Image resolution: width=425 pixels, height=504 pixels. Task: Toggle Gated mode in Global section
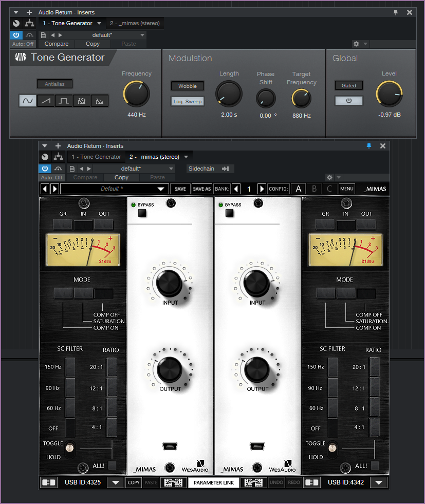click(349, 85)
